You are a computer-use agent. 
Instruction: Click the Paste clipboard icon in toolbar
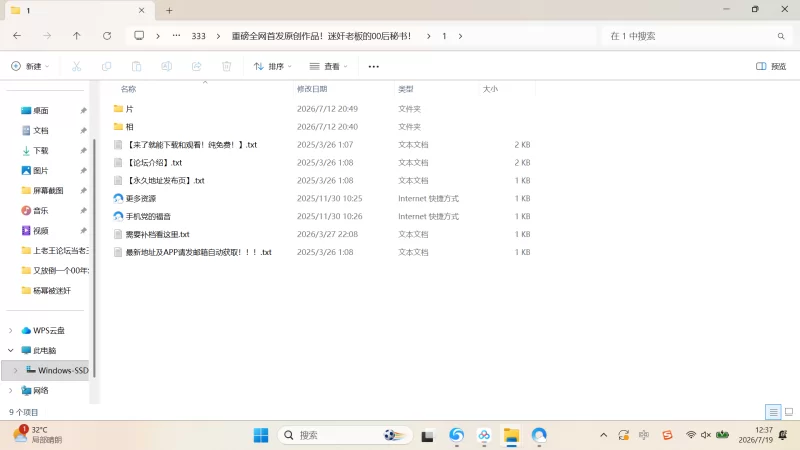pyautogui.click(x=136, y=66)
